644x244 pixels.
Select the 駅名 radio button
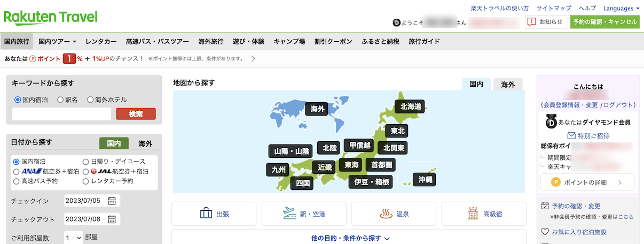click(x=60, y=100)
